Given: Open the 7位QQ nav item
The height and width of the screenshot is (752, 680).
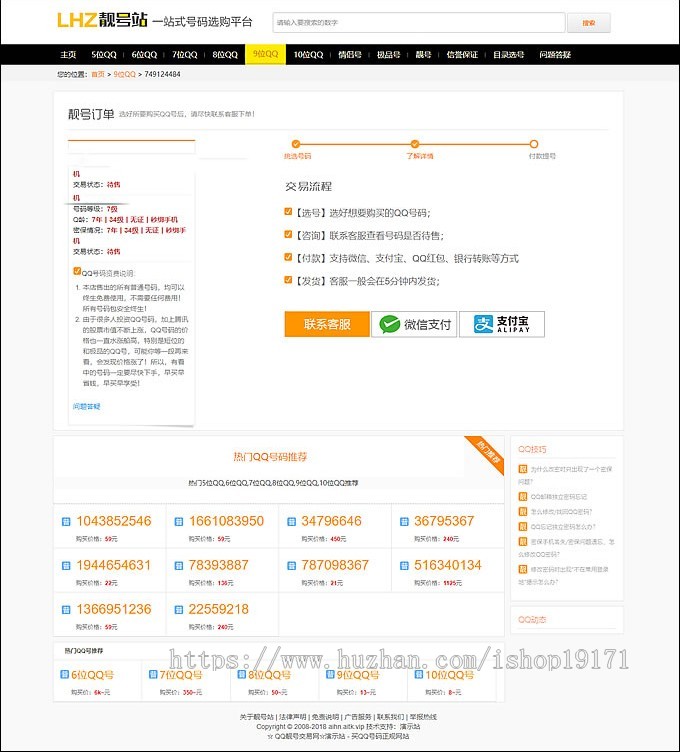Looking at the screenshot, I should pyautogui.click(x=185, y=55).
